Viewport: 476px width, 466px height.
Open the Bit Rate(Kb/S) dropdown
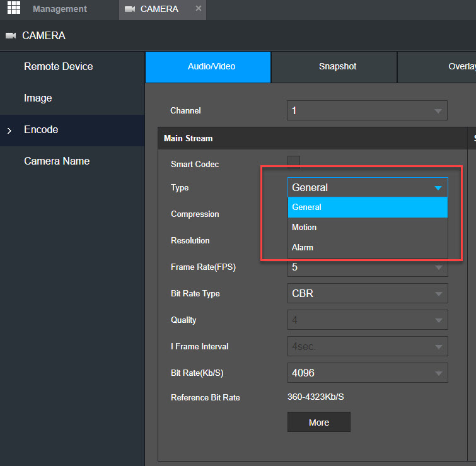click(368, 373)
